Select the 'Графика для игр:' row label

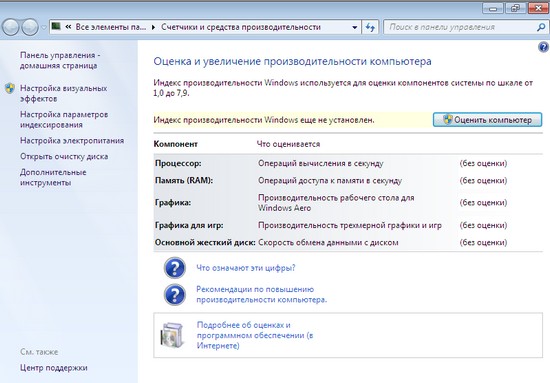click(189, 226)
